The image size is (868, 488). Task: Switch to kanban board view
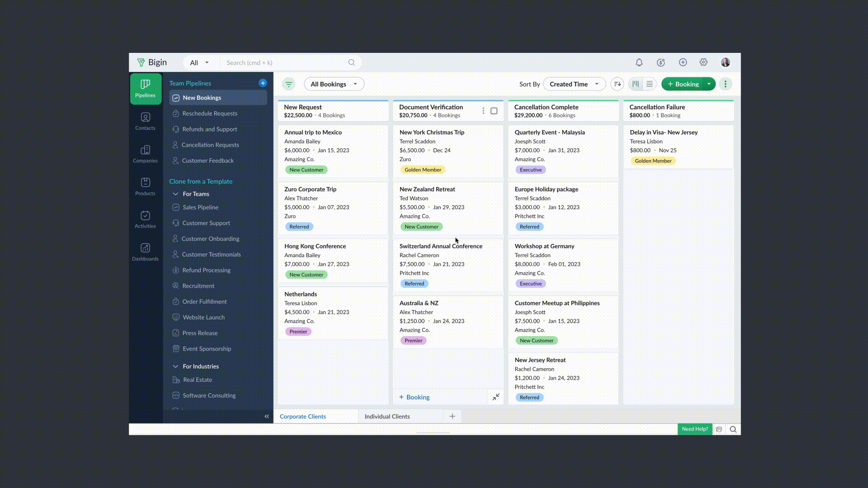636,84
